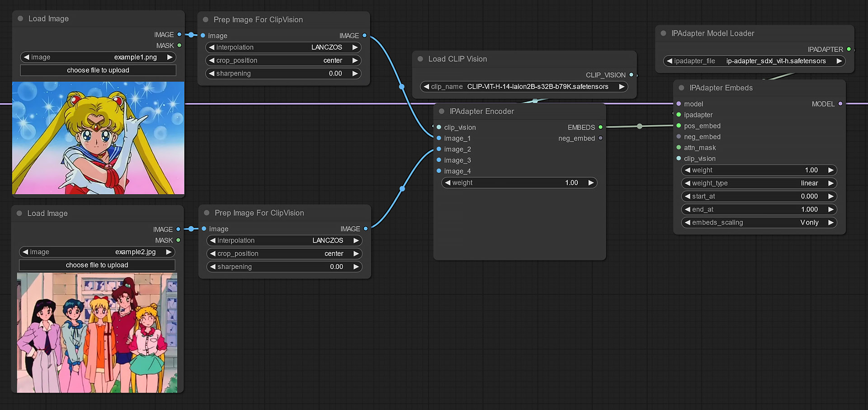This screenshot has height=410, width=868.
Task: Click right arrow of clip_name selector
Action: point(622,87)
